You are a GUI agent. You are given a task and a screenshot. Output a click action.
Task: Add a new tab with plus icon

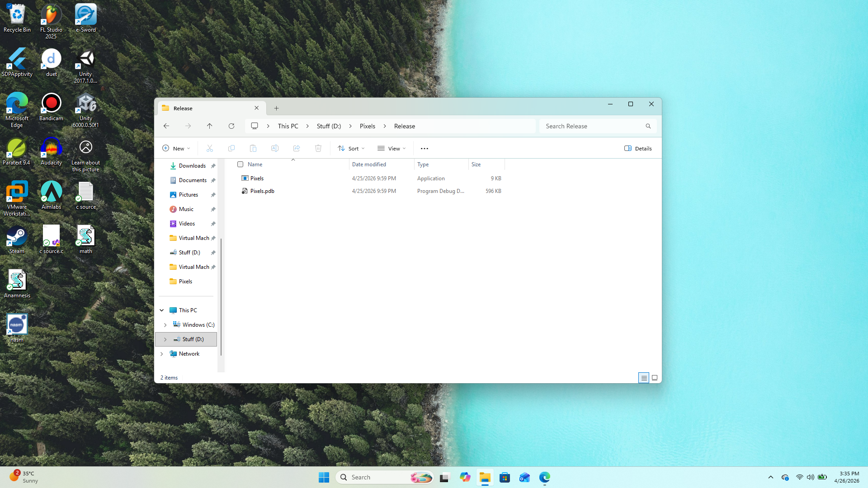276,108
